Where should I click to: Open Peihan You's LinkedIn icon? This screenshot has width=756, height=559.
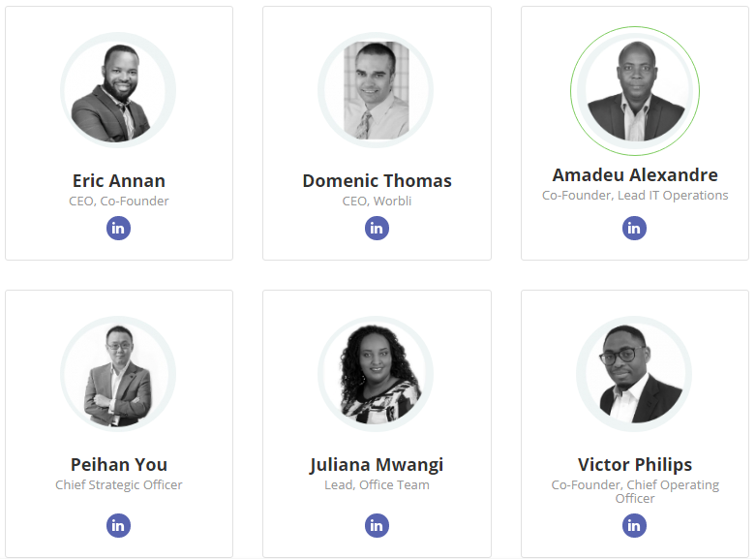coord(118,525)
